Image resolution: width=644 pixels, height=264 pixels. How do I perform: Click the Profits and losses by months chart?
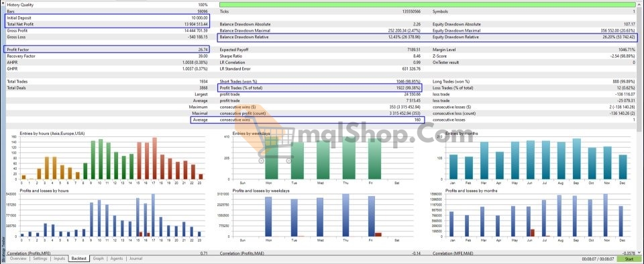click(535, 215)
